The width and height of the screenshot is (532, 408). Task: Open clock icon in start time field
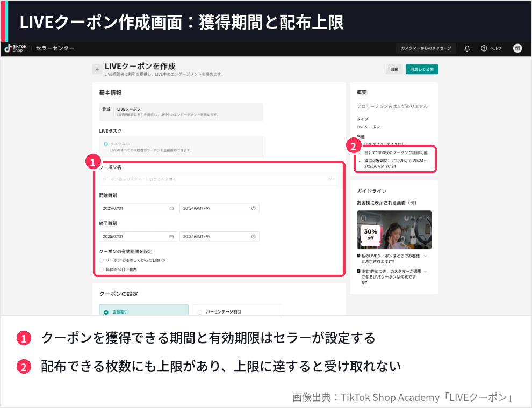(x=254, y=208)
